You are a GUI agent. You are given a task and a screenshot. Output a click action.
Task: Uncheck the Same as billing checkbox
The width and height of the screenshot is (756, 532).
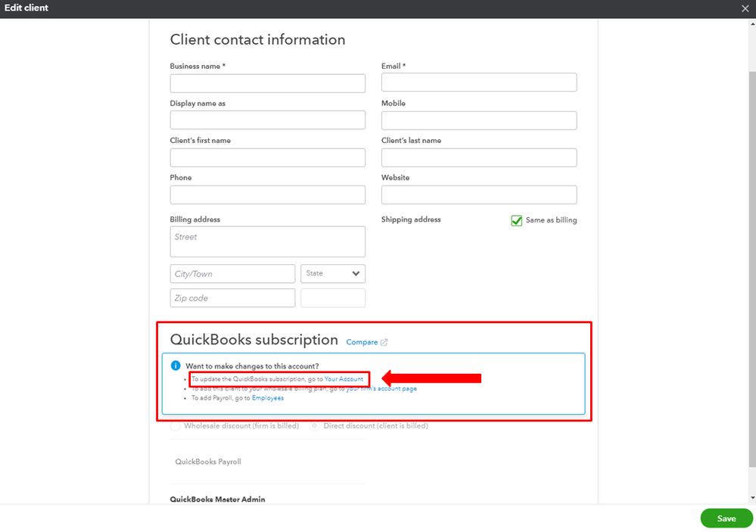click(x=516, y=220)
